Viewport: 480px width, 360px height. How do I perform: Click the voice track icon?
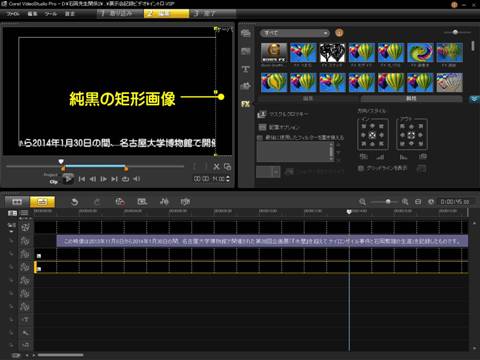25,333
